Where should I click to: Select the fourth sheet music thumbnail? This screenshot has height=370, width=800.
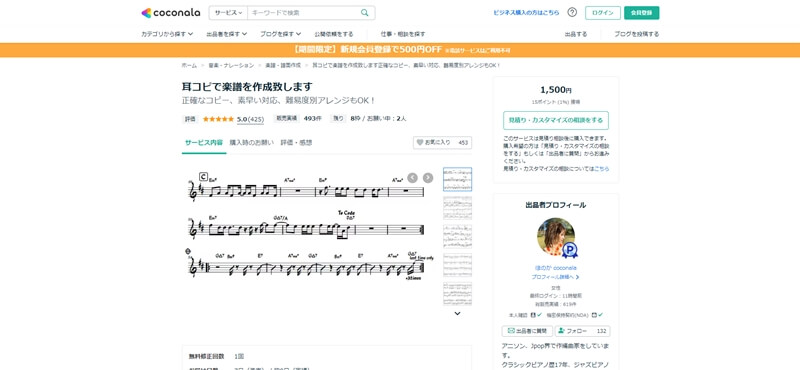(x=457, y=265)
